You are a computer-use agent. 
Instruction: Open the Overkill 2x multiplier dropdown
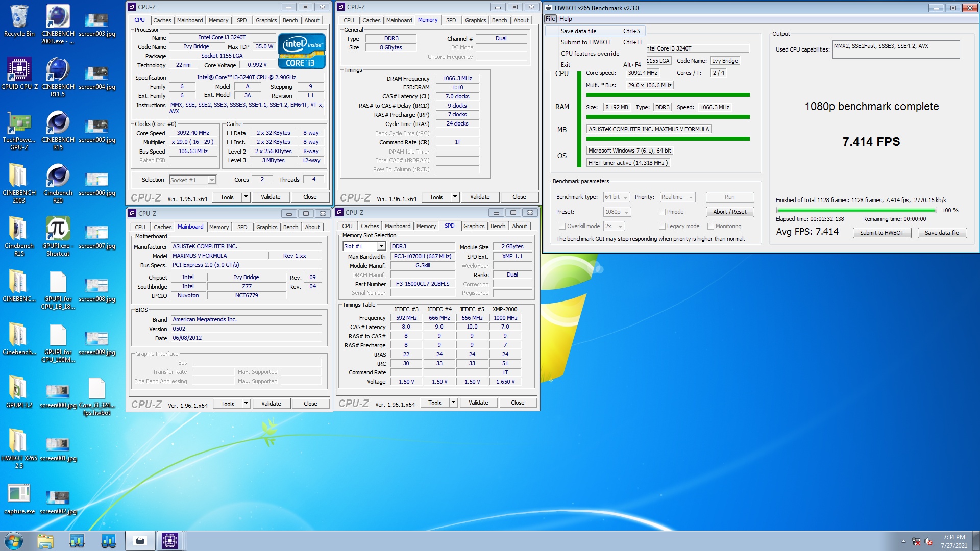[614, 226]
